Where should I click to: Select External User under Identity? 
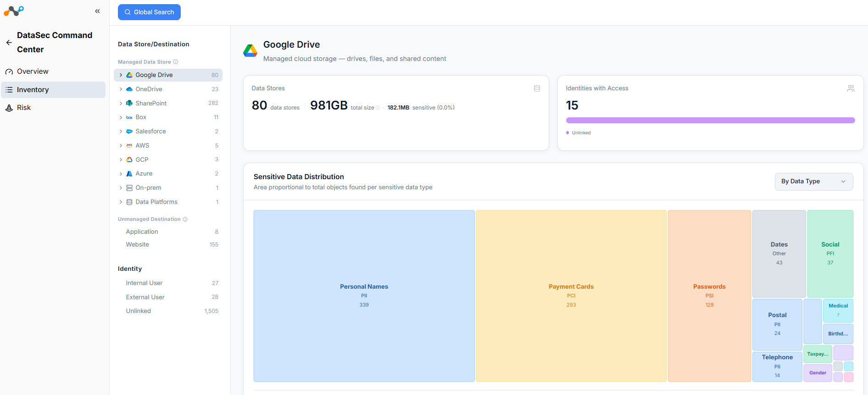[x=168, y=297]
